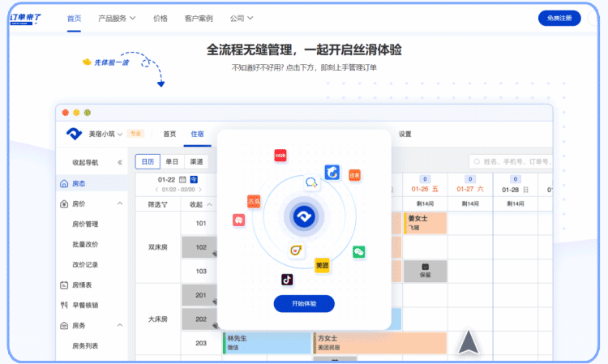Click the 01-27 六 date header
The image size is (608, 364).
470,189
